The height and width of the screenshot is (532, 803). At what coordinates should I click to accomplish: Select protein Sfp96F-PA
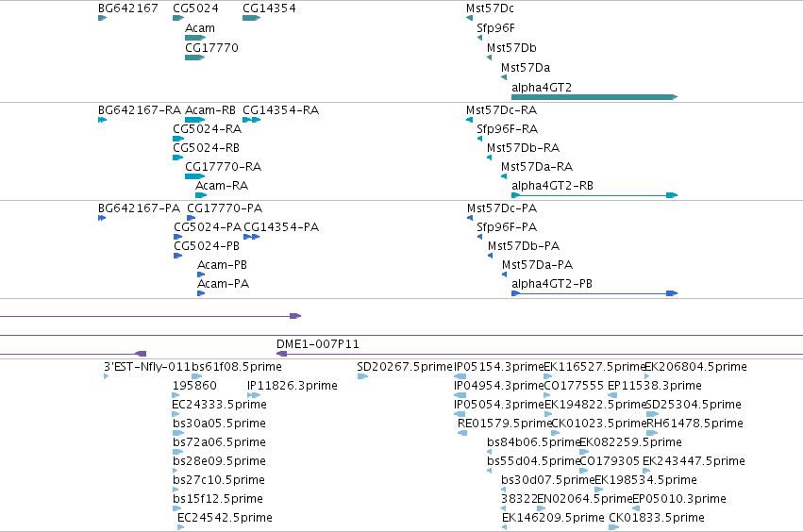[507, 227]
